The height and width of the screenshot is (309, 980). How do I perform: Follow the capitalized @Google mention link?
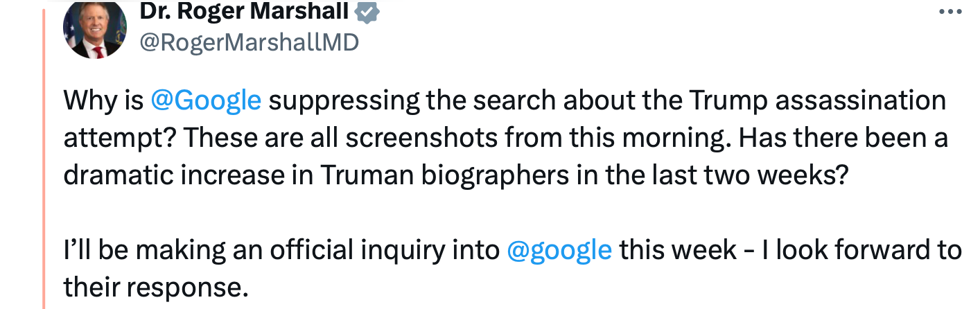pyautogui.click(x=206, y=101)
